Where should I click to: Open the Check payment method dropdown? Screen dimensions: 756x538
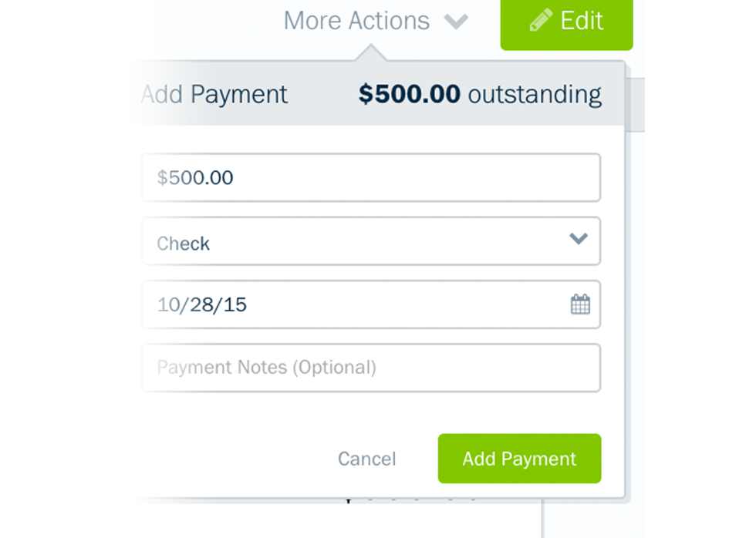[370, 241]
